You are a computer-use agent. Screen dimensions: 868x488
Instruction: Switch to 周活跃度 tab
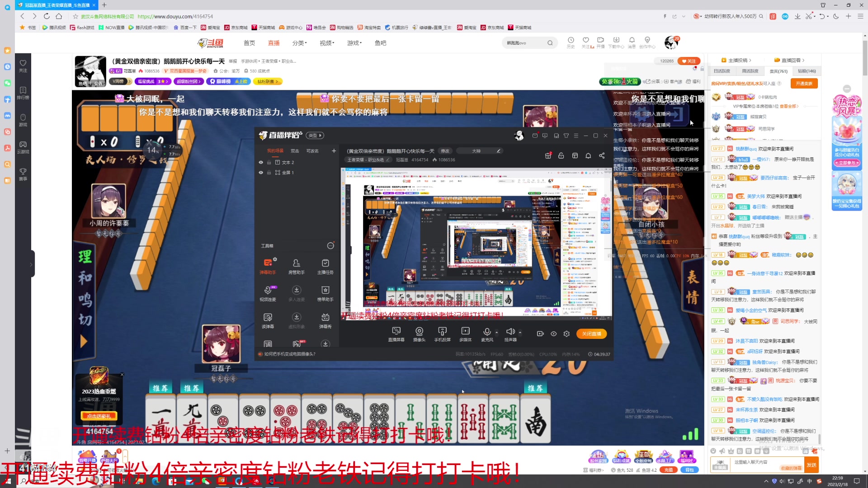coord(750,71)
